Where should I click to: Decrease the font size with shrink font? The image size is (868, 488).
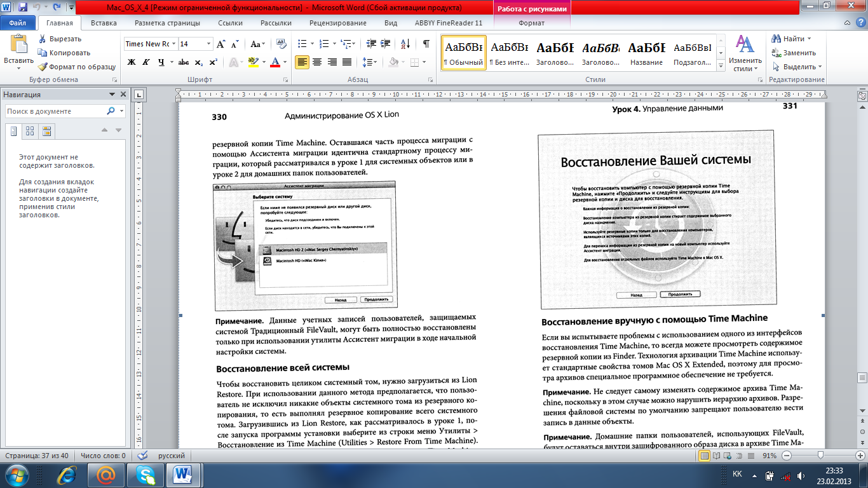(234, 44)
